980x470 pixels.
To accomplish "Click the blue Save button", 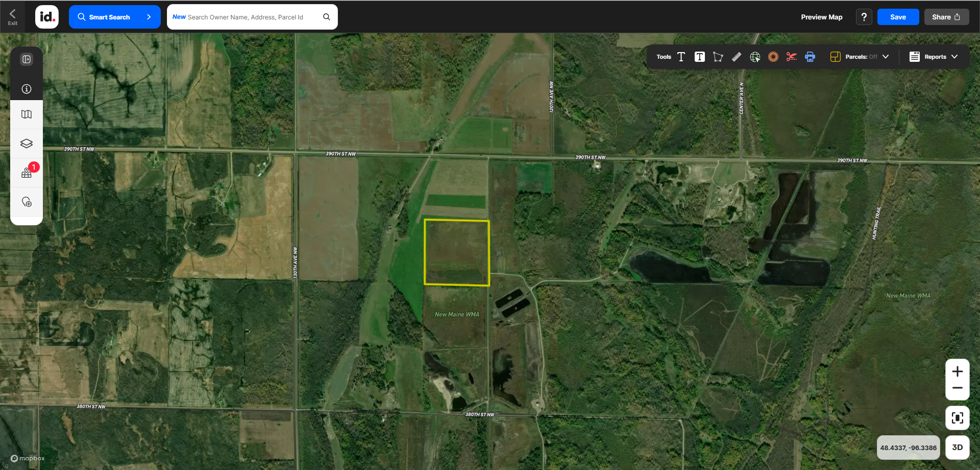I will point(898,17).
